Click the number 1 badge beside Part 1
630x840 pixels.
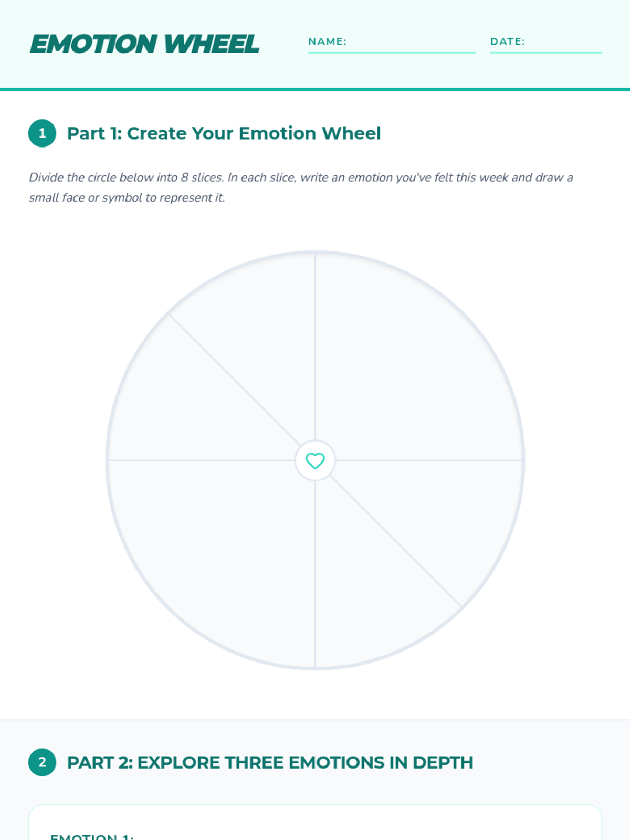(42, 133)
